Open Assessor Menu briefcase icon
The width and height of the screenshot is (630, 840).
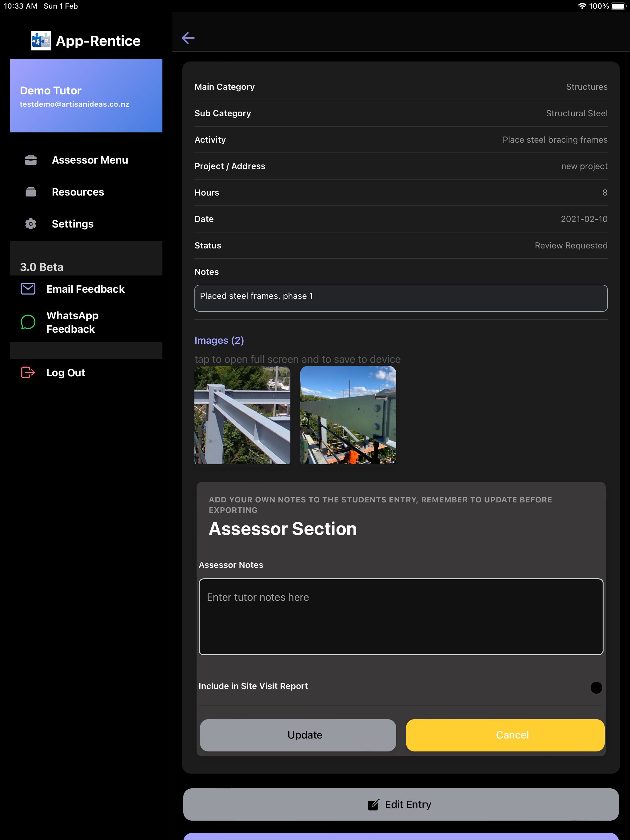click(x=31, y=160)
